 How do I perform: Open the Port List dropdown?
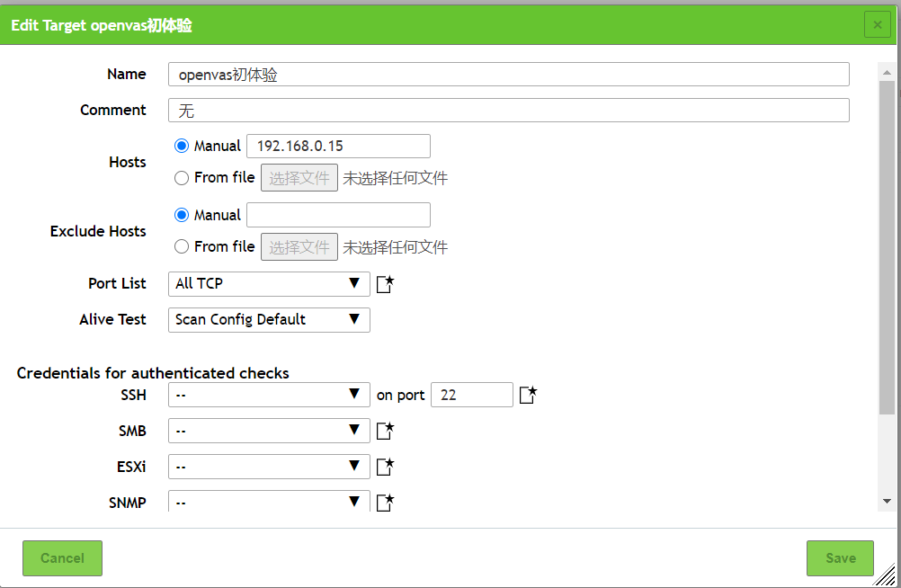269,284
